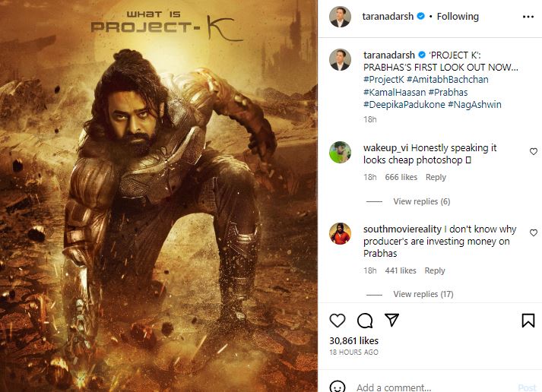542x392 pixels.
Task: Reply to wakeup_vi's comment
Action: [x=436, y=177]
